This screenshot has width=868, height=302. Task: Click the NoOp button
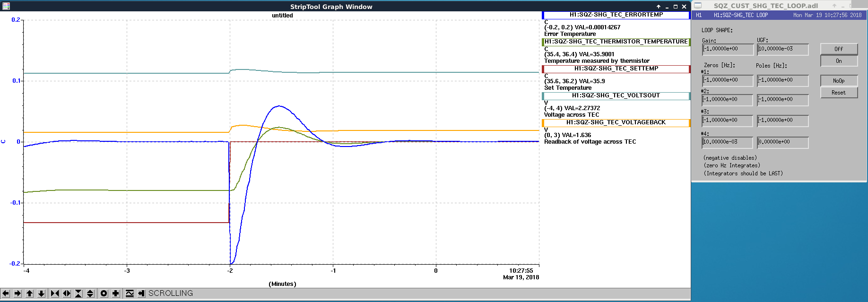(839, 81)
